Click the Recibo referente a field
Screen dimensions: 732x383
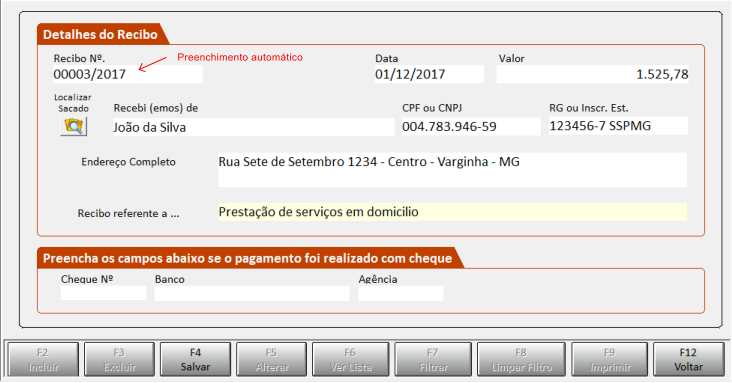pos(452,212)
